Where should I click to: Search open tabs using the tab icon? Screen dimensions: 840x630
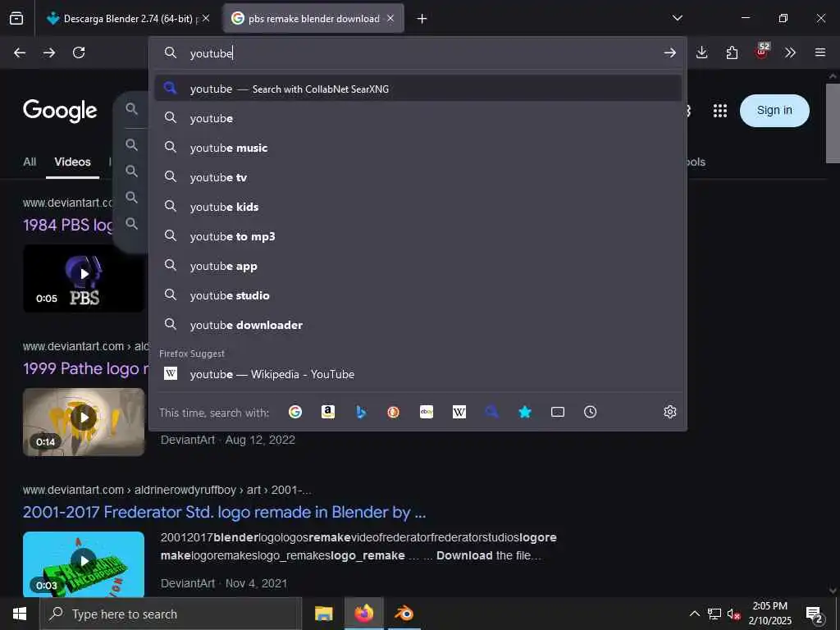click(x=558, y=412)
